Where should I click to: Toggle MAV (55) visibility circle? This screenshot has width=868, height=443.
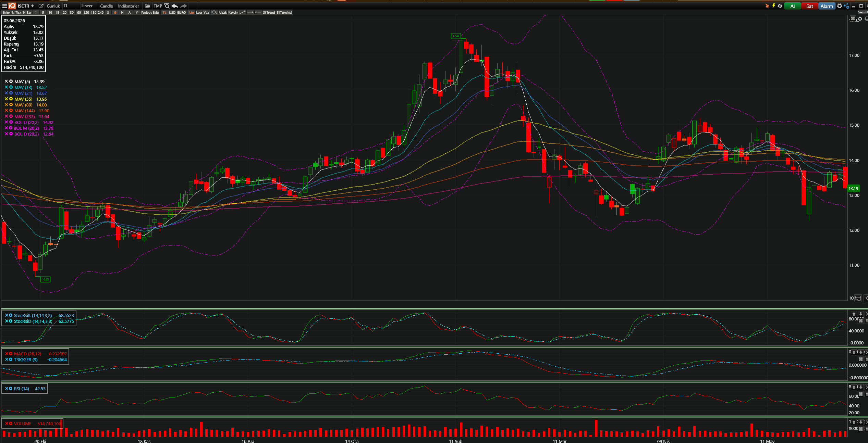11,99
